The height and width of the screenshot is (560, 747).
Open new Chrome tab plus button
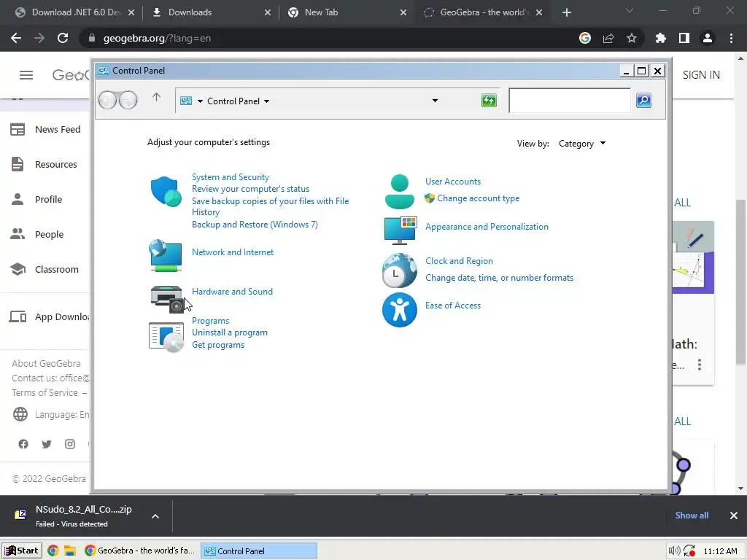click(566, 12)
